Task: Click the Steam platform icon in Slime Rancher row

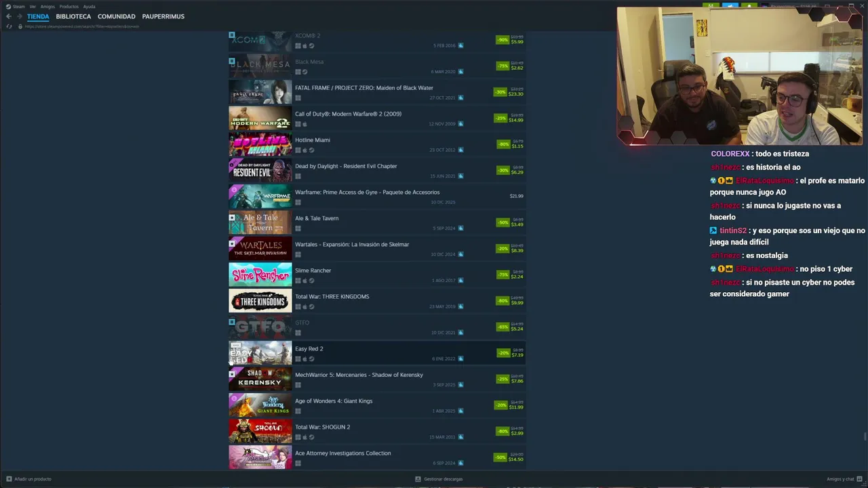Action: coord(311,281)
